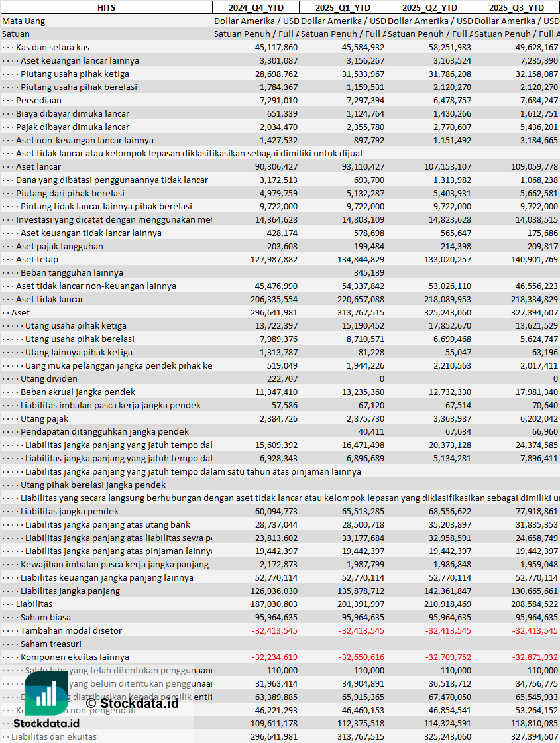Select Kas dan setara kas value 45,117,860

click(276, 47)
